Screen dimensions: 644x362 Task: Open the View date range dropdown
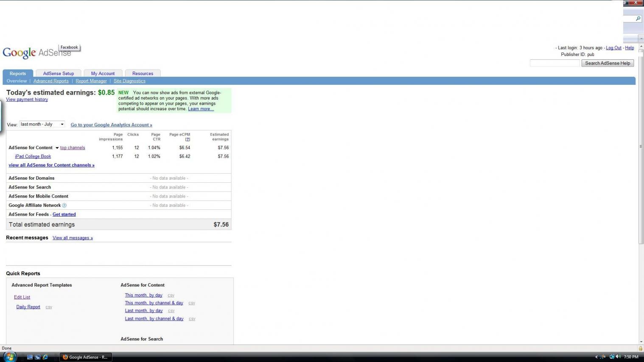pyautogui.click(x=42, y=124)
